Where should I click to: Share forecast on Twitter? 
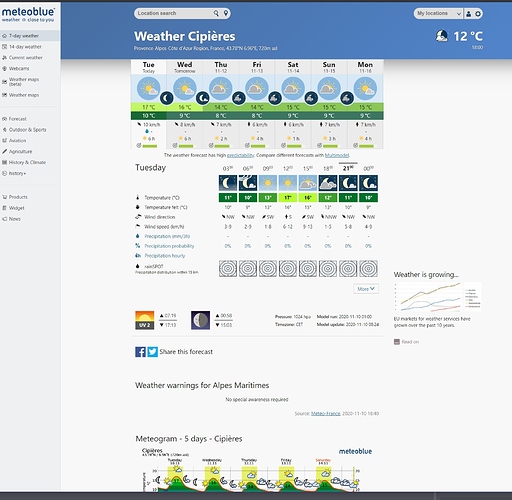[153, 352]
